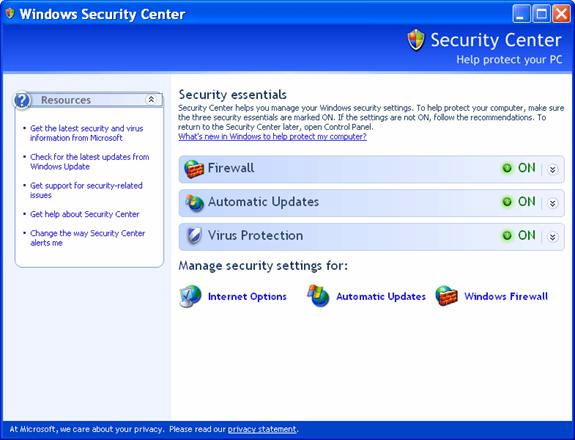This screenshot has height=440, width=575.
Task: Open Change the way Security Center alerts me
Action: [x=88, y=238]
